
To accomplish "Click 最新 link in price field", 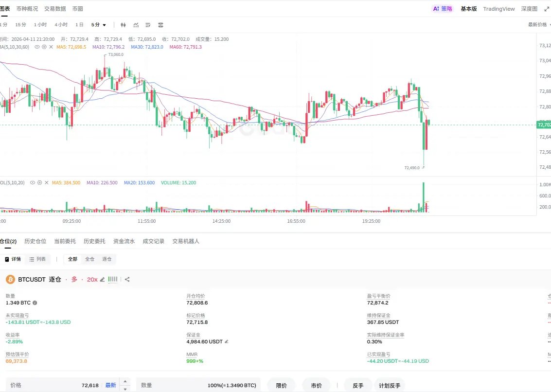I will click(x=110, y=385).
